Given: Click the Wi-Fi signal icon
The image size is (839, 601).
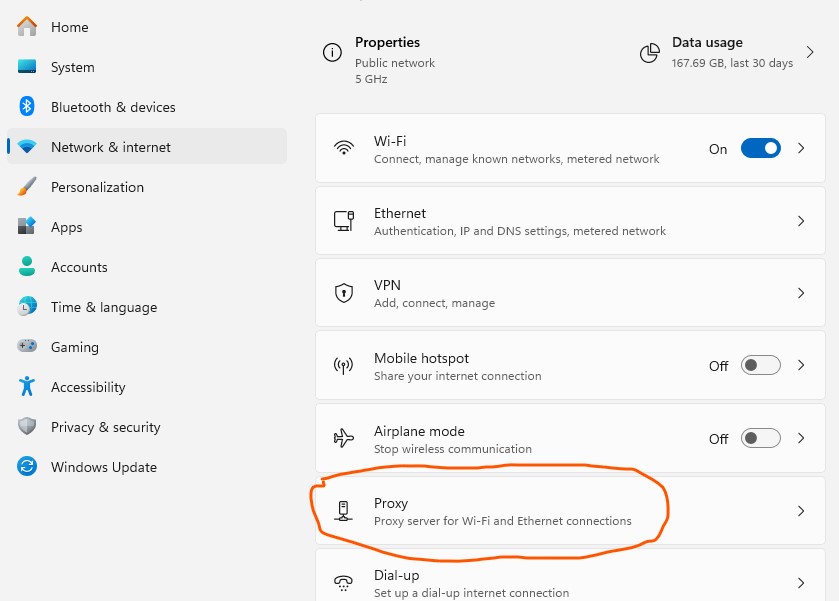Looking at the screenshot, I should pyautogui.click(x=344, y=147).
